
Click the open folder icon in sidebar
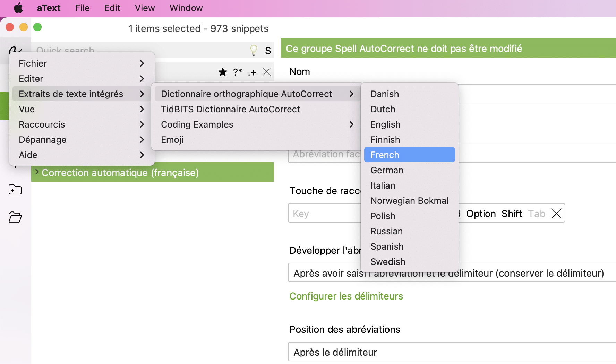click(15, 217)
